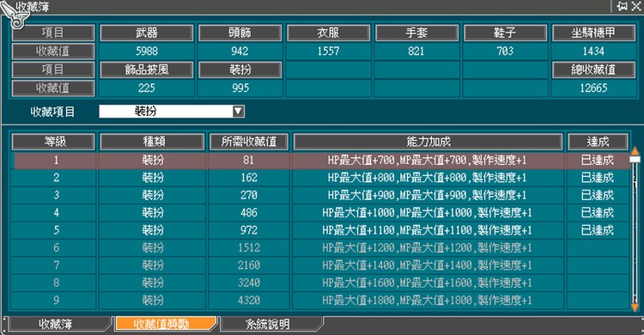Open the 系統說明 tab

(268, 324)
